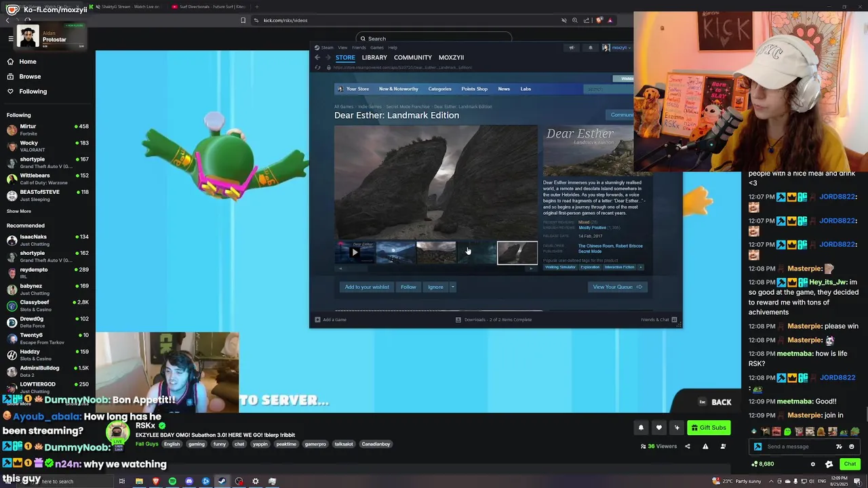
Task: Click Add to your wishlist button
Action: click(367, 287)
